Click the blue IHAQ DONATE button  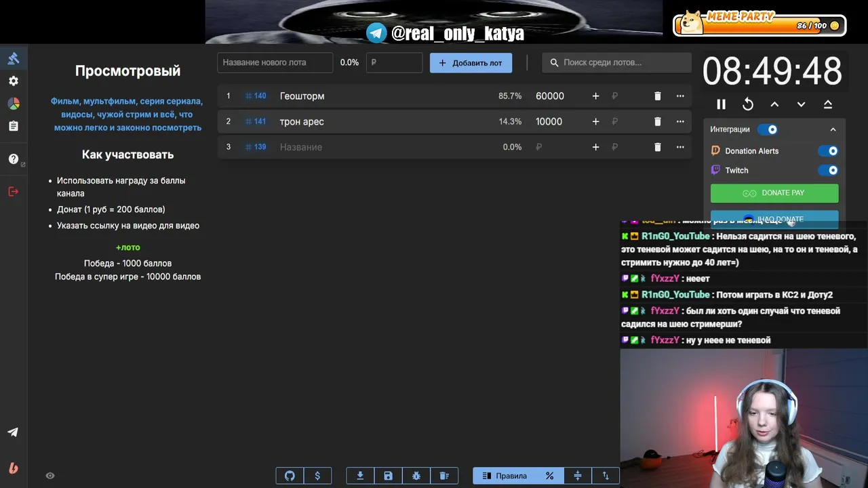coord(774,219)
